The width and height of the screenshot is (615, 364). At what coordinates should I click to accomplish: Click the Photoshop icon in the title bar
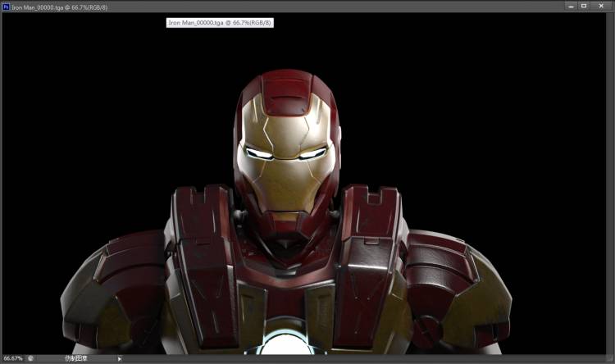point(6,7)
